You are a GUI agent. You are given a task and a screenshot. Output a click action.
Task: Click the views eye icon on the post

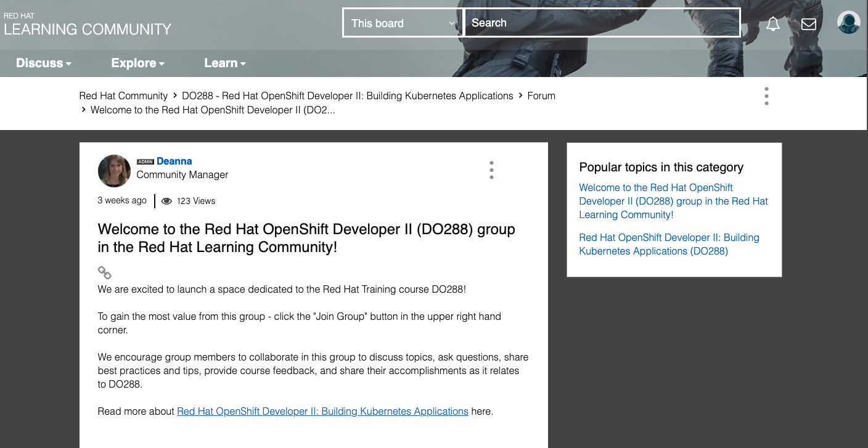[166, 201]
